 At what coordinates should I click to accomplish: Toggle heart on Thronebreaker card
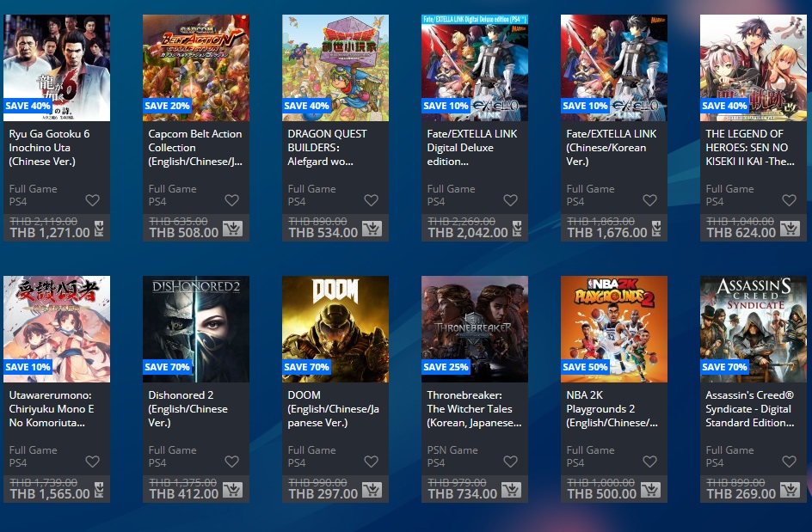pyautogui.click(x=511, y=462)
